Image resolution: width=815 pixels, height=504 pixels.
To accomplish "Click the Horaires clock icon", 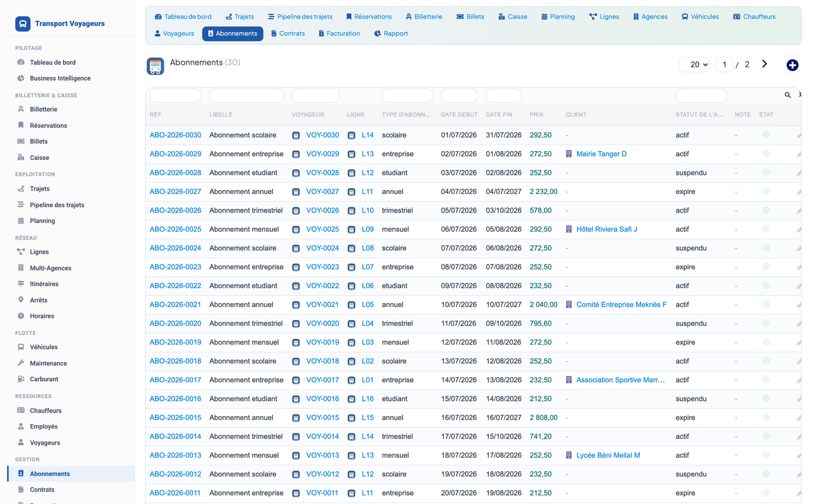I will 21,316.
